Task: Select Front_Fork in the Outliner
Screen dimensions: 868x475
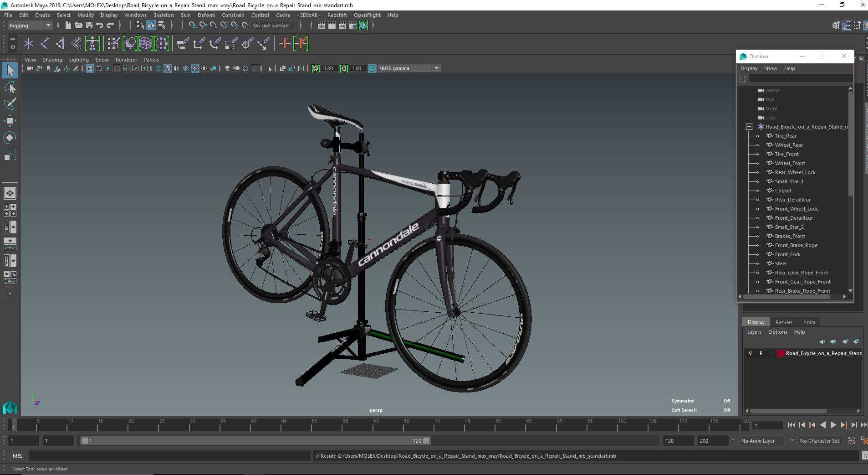Action: (787, 254)
